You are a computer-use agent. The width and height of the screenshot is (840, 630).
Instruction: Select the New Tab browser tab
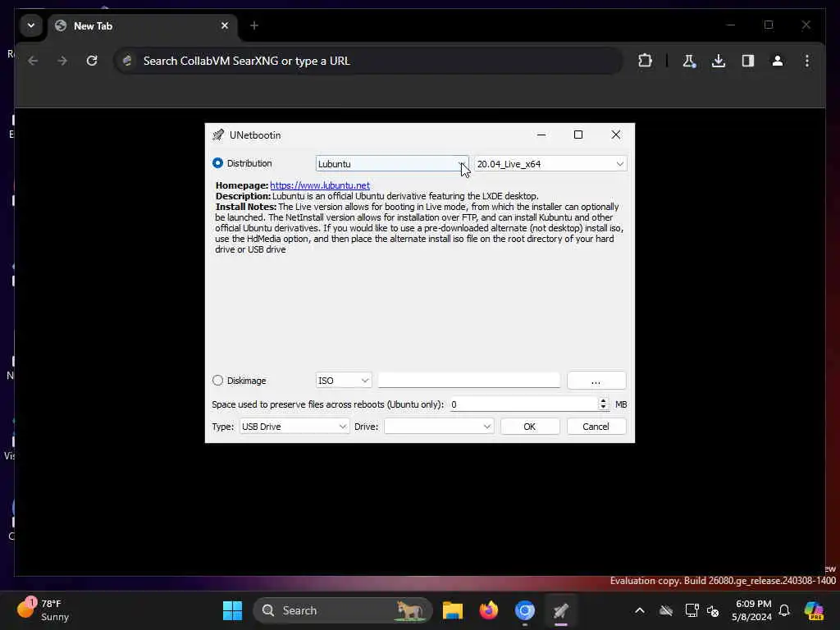tap(143, 25)
